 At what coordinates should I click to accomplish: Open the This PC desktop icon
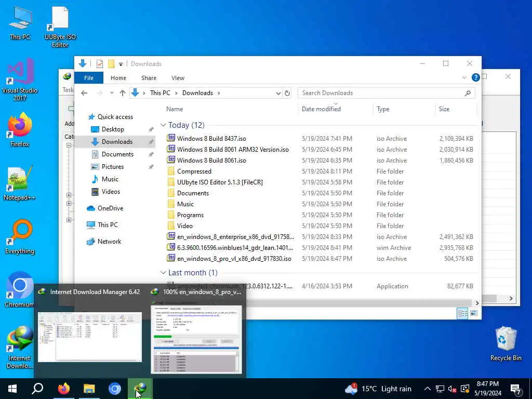click(x=20, y=24)
